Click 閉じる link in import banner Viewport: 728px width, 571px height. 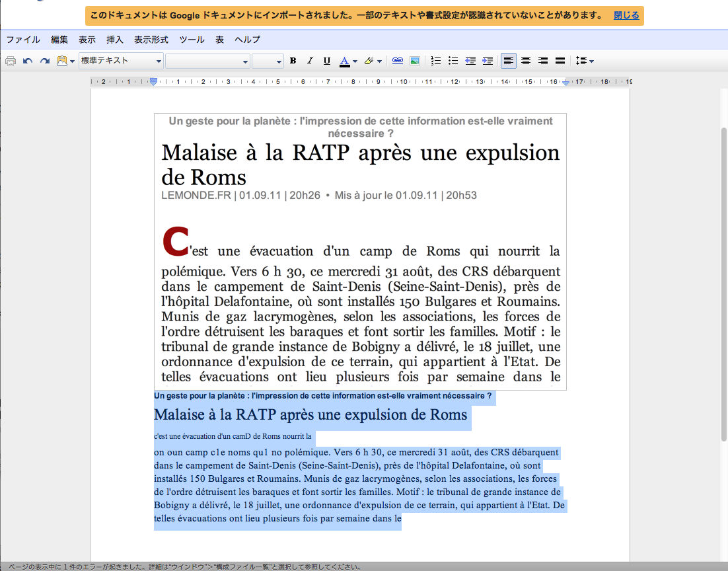coord(626,15)
